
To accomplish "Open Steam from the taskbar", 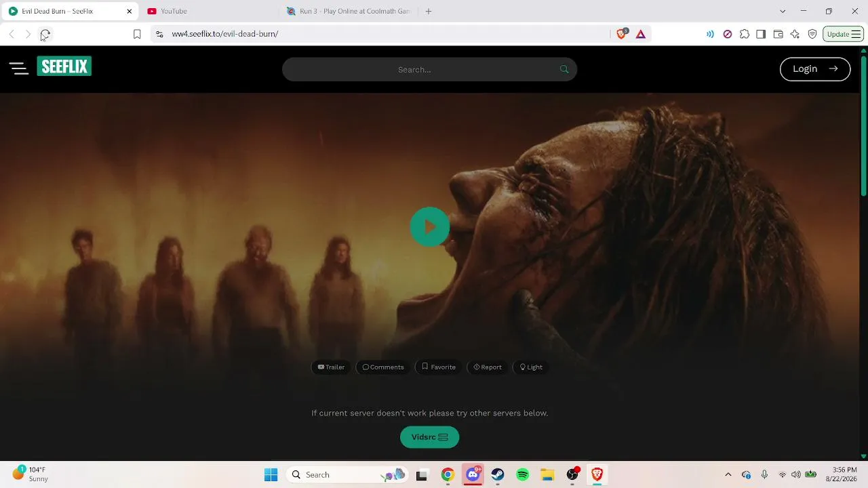I will pos(498,475).
